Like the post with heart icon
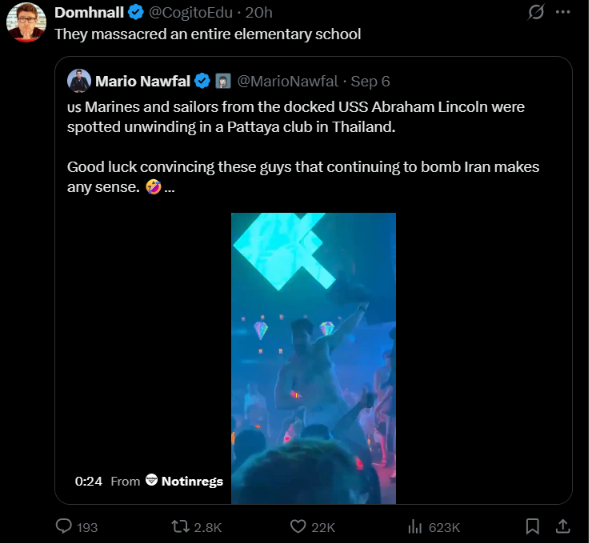589x543 pixels. 298,526
